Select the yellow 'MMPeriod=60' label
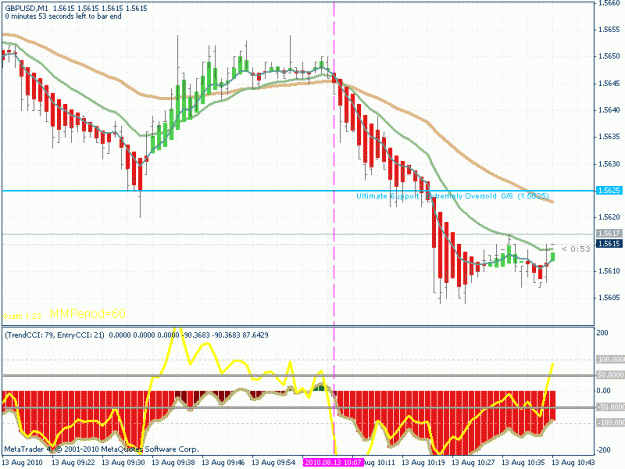Image resolution: width=625 pixels, height=469 pixels. tap(88, 314)
